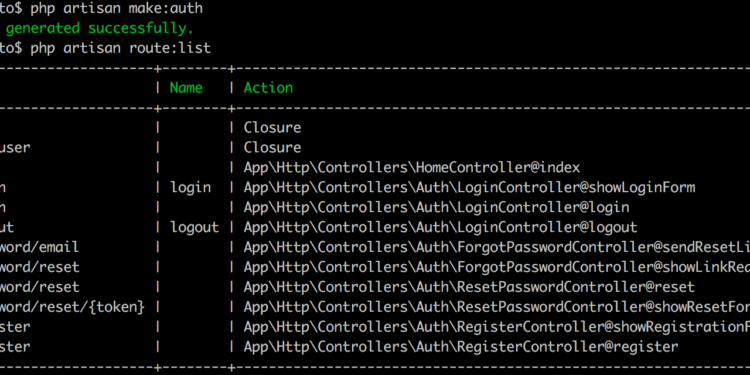
Task: Click the 'php artisan make:auth' command text
Action: click(117, 9)
